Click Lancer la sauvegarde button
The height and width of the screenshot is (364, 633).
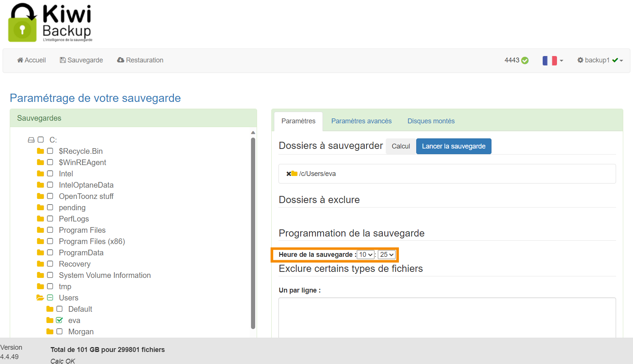pyautogui.click(x=453, y=146)
